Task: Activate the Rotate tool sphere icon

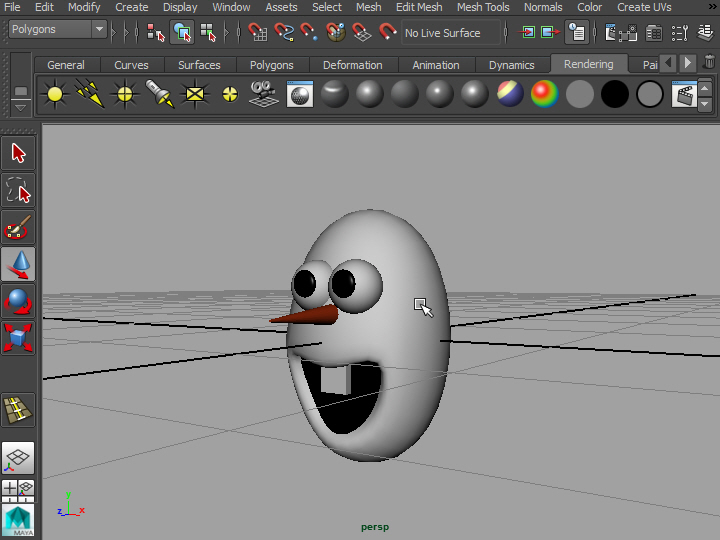Action: coord(19,300)
